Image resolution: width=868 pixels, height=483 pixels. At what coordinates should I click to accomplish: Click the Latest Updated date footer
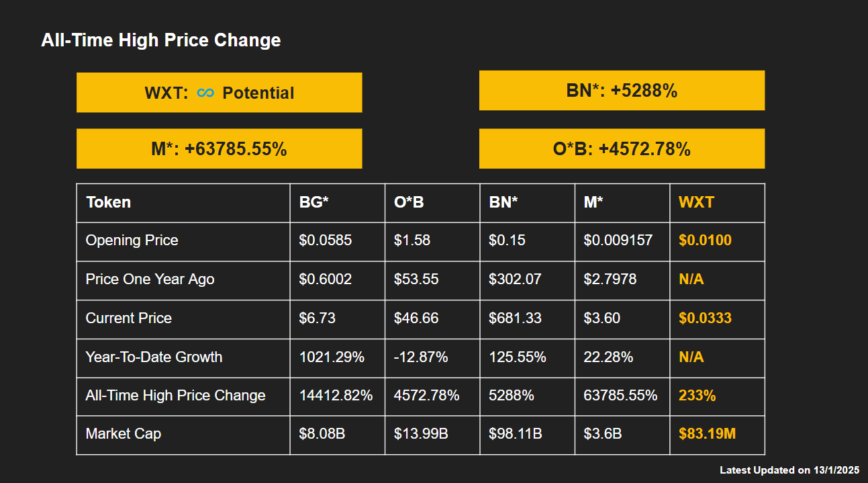click(x=789, y=470)
